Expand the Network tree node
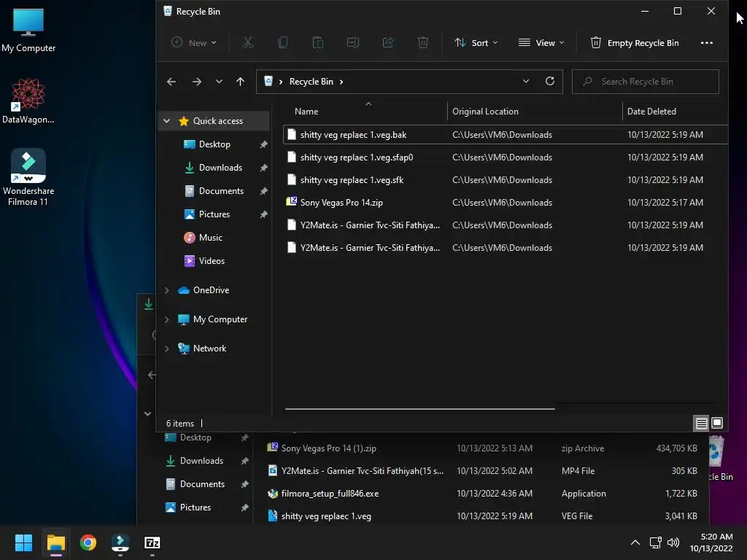Screen dimensions: 747x560 pyautogui.click(x=167, y=349)
